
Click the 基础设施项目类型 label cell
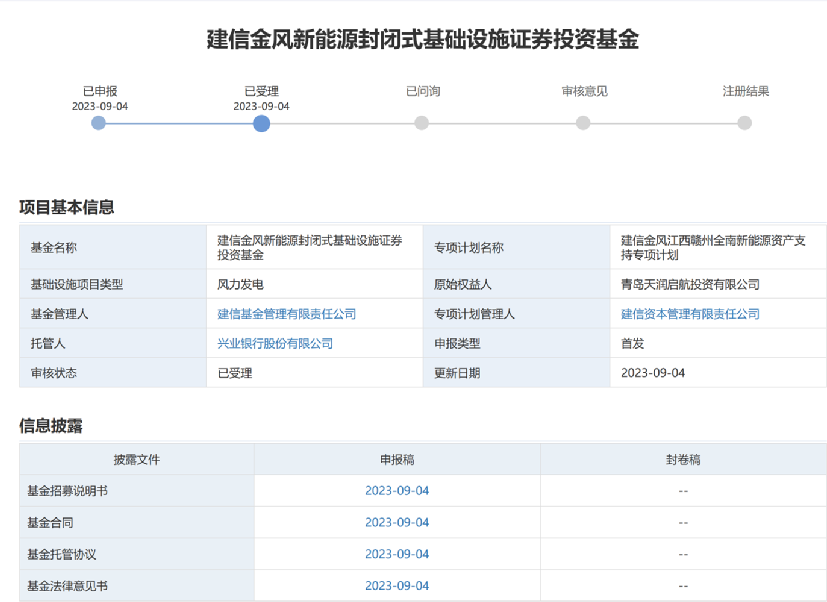click(x=113, y=284)
